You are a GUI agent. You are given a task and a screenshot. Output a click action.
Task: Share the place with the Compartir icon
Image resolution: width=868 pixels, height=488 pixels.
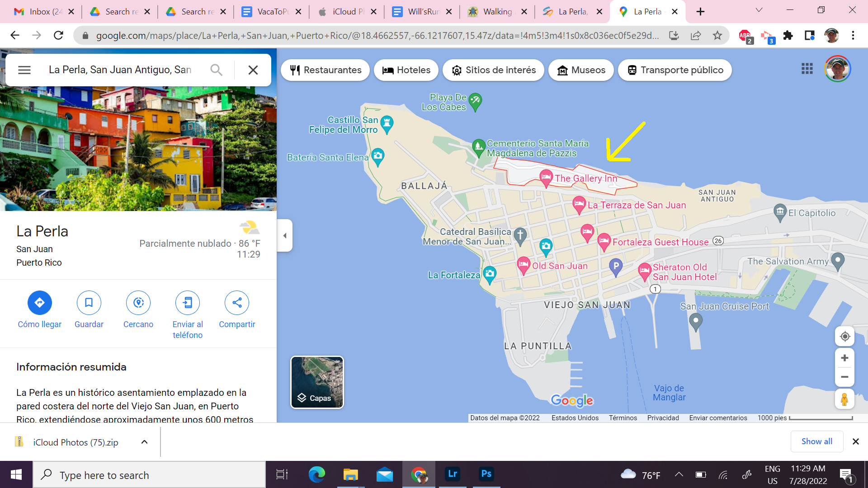pyautogui.click(x=237, y=303)
